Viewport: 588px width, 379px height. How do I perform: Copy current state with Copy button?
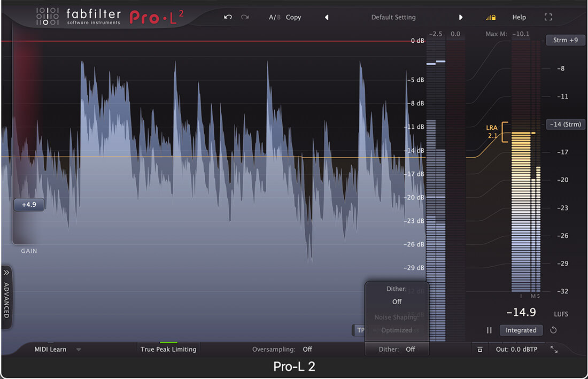pos(293,17)
